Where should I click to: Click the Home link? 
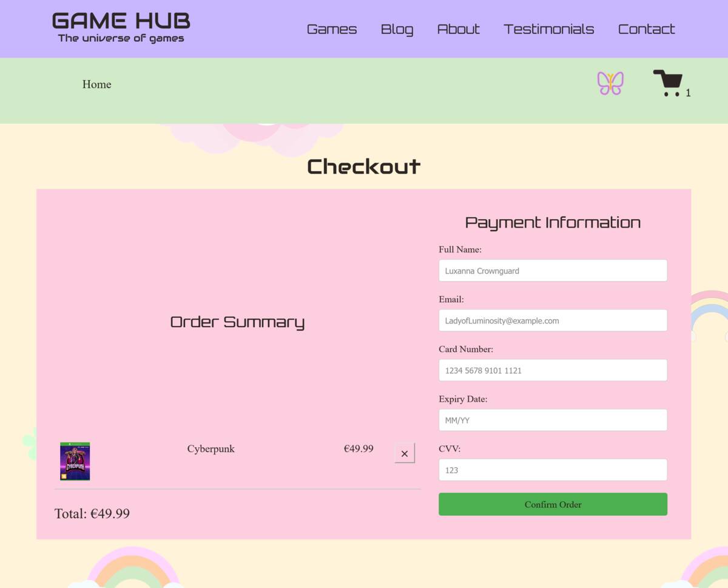point(96,84)
